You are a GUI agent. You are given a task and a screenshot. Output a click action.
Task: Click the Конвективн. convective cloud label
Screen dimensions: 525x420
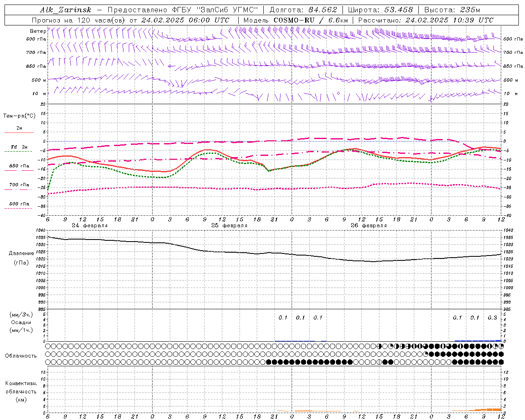click(21, 383)
